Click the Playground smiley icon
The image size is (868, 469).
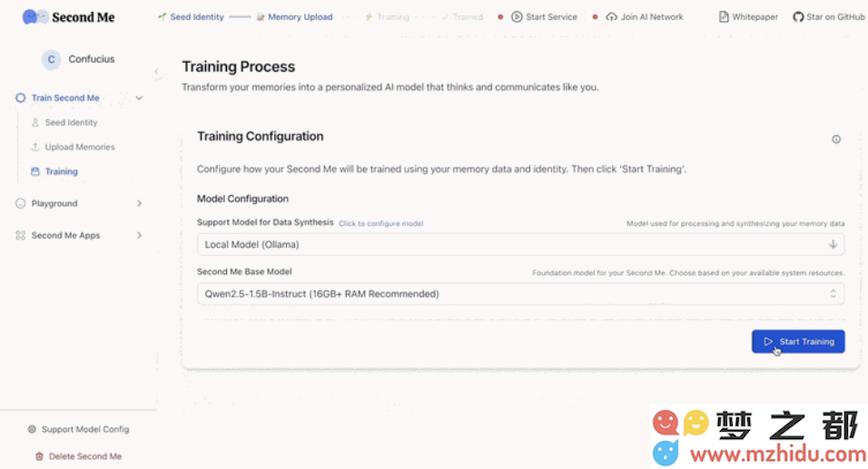click(21, 203)
